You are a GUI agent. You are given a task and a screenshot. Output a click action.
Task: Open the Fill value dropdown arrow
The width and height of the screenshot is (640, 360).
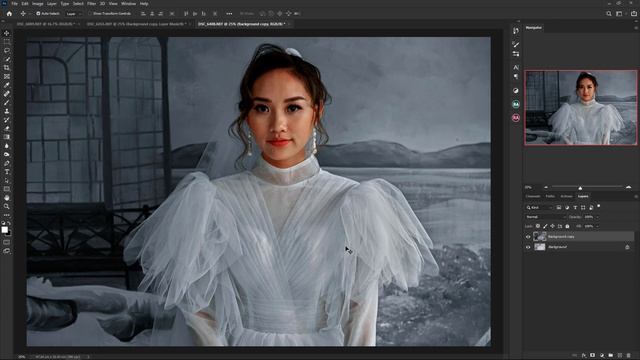pyautogui.click(x=598, y=226)
